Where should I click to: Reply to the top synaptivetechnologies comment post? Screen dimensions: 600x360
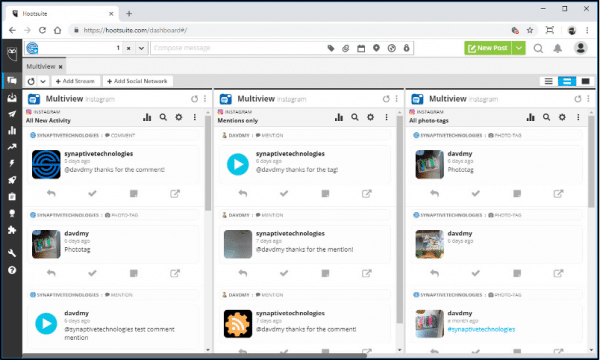(x=51, y=194)
